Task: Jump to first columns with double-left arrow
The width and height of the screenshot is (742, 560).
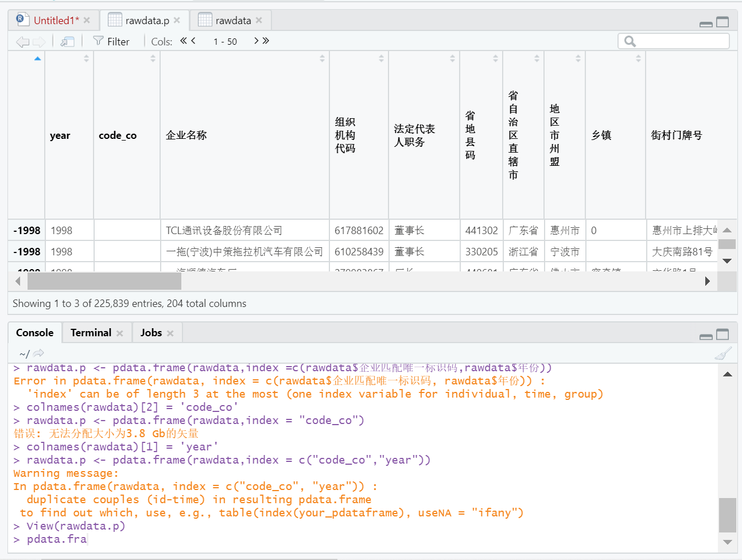Action: click(184, 41)
